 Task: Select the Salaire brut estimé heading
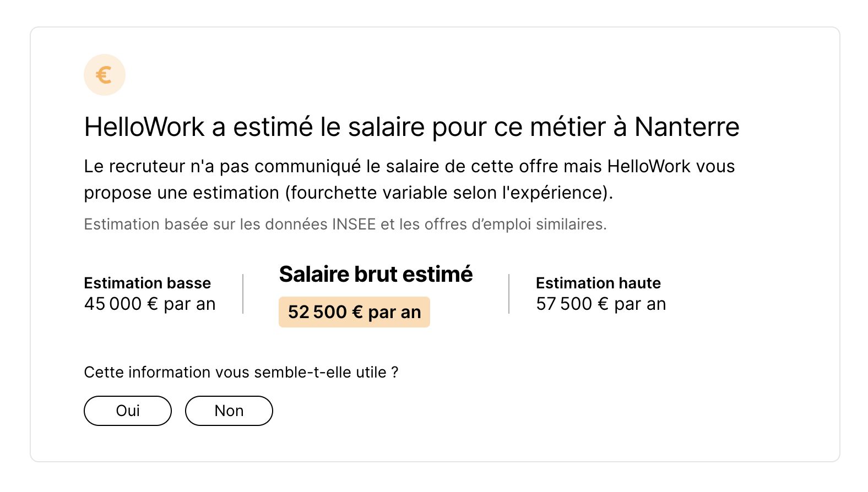tap(376, 274)
